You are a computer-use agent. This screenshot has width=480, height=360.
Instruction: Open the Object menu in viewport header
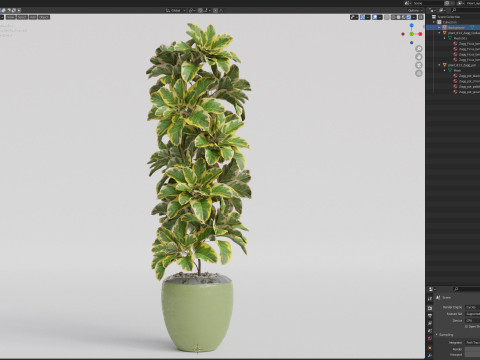point(44,17)
